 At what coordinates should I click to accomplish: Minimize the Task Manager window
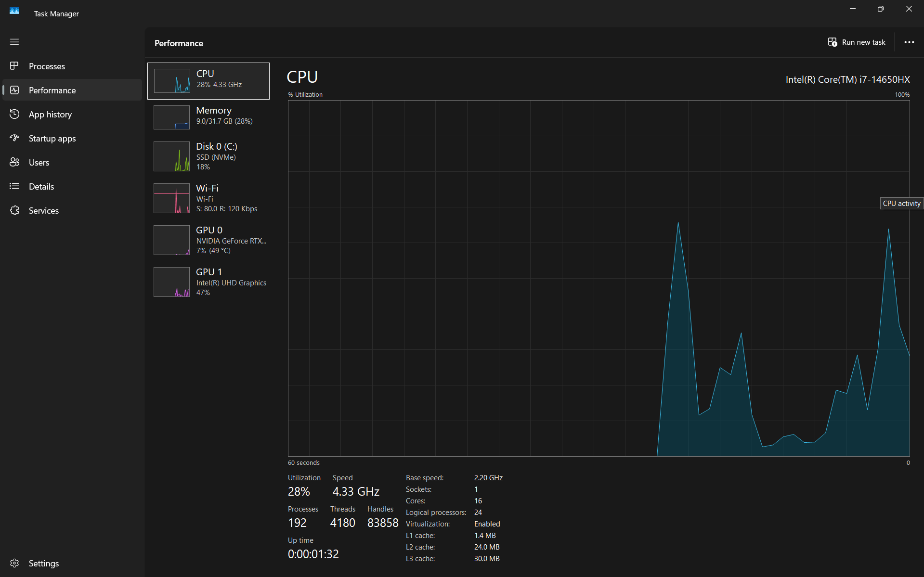[x=853, y=9]
